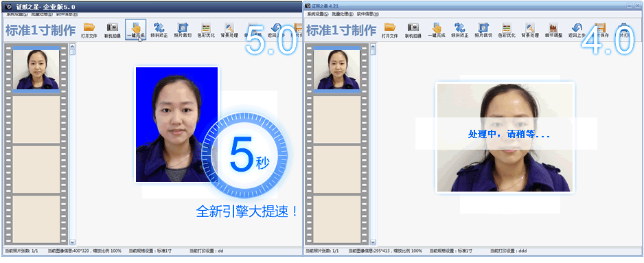
Task: Click the blue-background ID photo in 5.0 window
Action: [x=176, y=124]
